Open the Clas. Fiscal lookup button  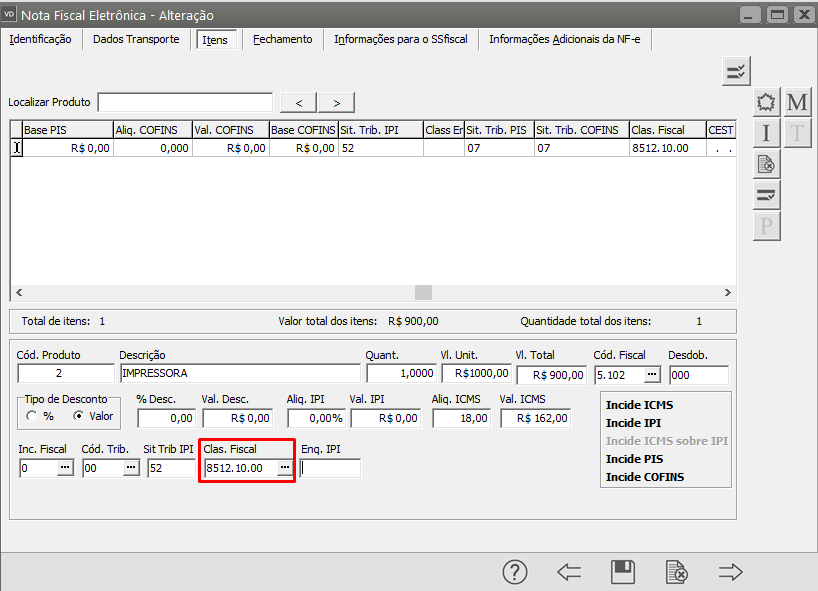point(284,468)
